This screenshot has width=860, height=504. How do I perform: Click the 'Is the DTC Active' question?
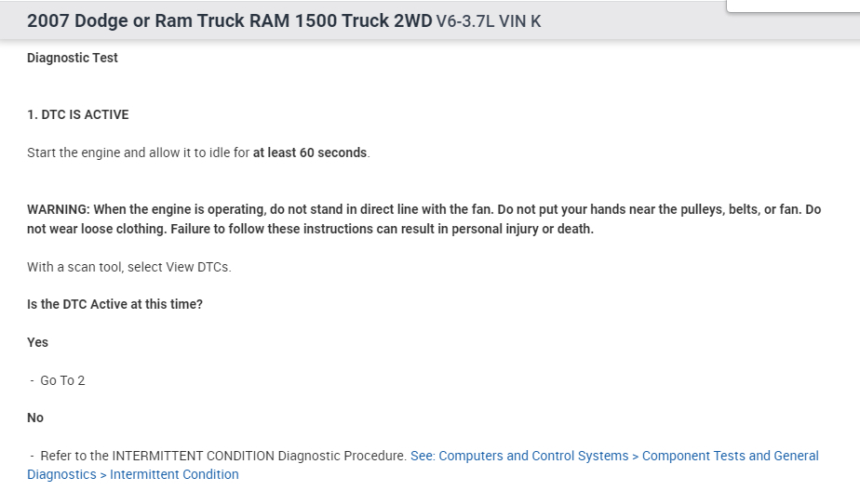coord(114,304)
